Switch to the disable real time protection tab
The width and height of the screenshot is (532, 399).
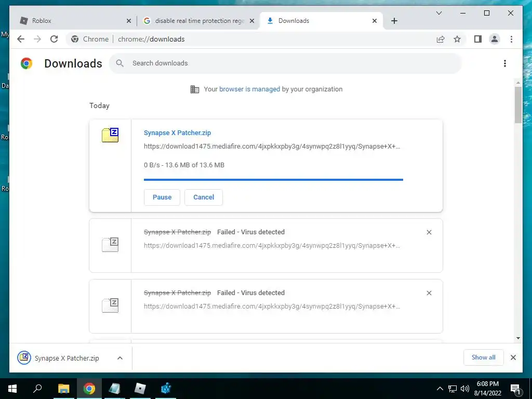pos(198,21)
